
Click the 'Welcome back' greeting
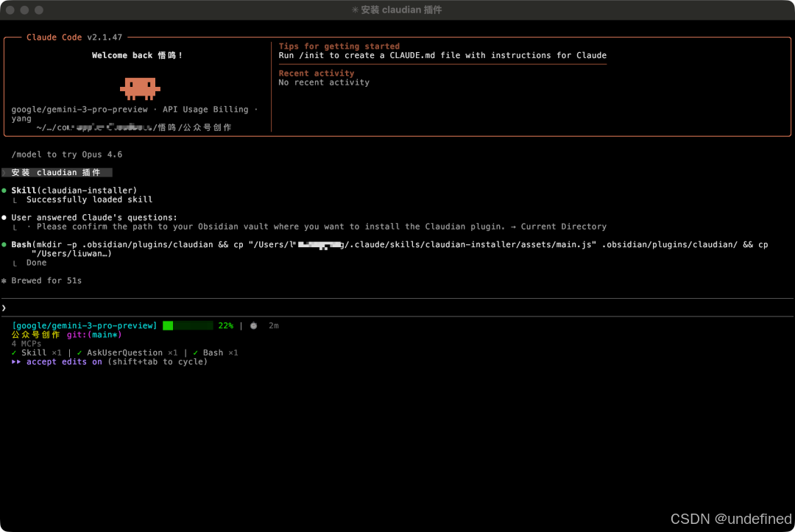click(x=137, y=55)
